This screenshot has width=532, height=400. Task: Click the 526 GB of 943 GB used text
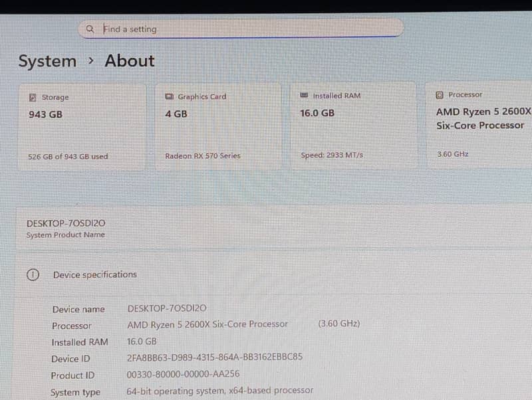point(68,157)
